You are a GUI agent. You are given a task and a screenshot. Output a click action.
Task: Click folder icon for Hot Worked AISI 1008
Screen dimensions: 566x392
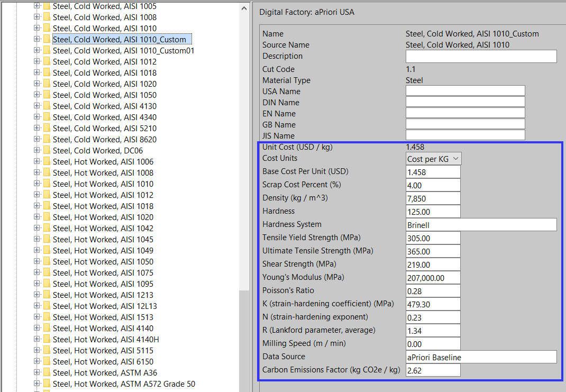tap(47, 173)
